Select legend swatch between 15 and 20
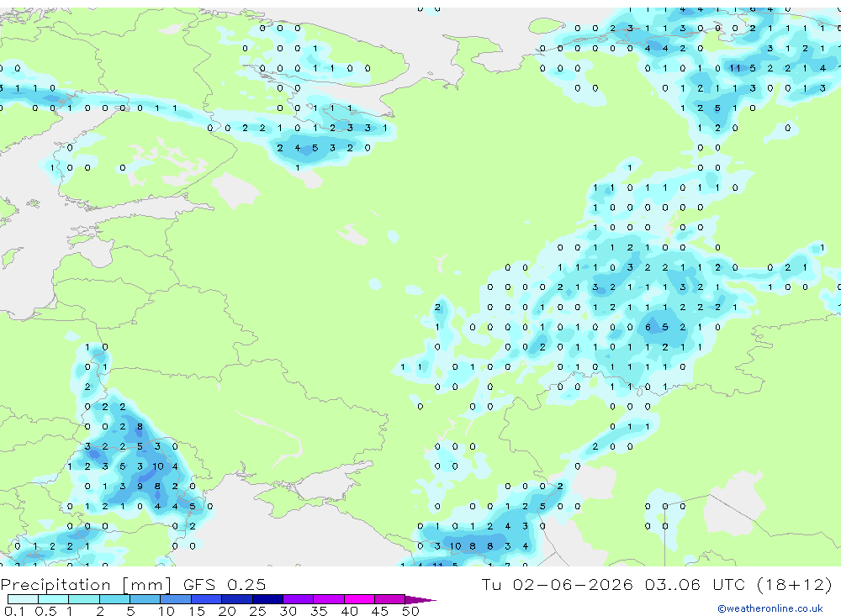841x616 pixels. [x=207, y=599]
